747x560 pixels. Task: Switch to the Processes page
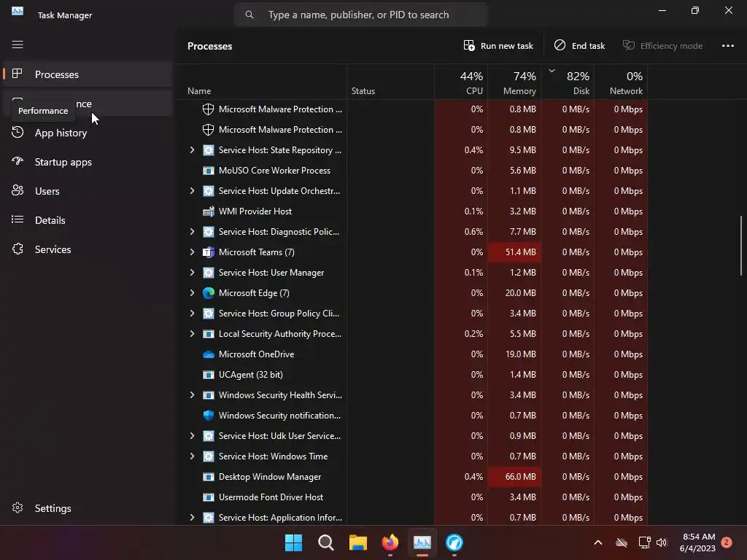[88, 74]
